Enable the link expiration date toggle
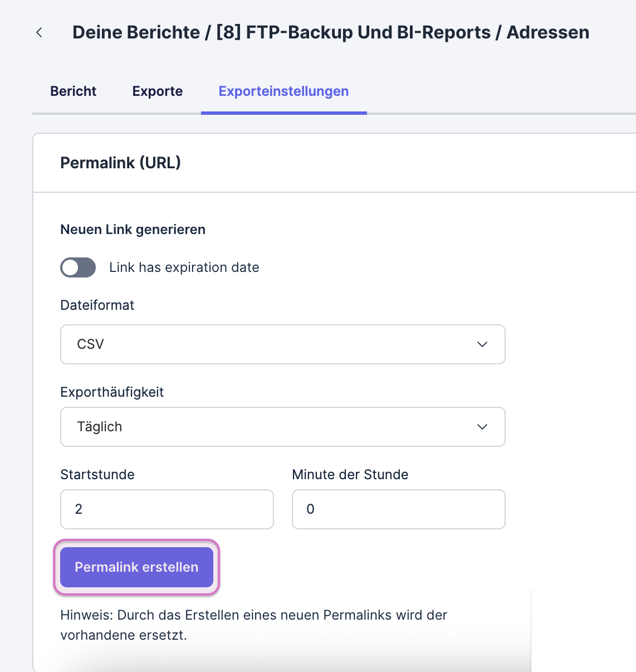The image size is (636, 672). pyautogui.click(x=78, y=267)
